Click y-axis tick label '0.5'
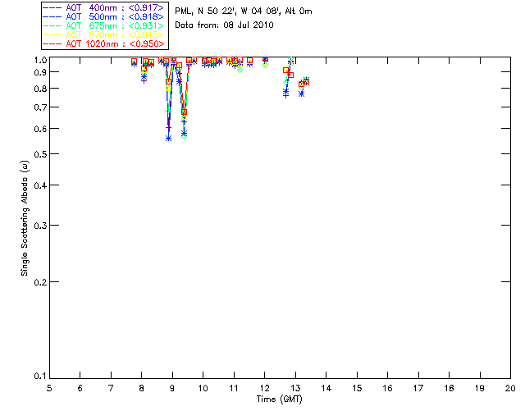 point(40,154)
